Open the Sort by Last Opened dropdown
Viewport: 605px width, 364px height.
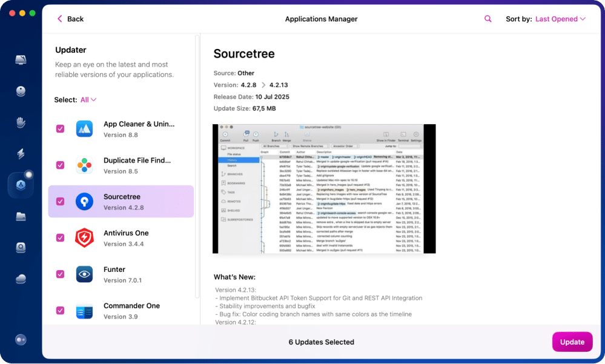tap(560, 19)
